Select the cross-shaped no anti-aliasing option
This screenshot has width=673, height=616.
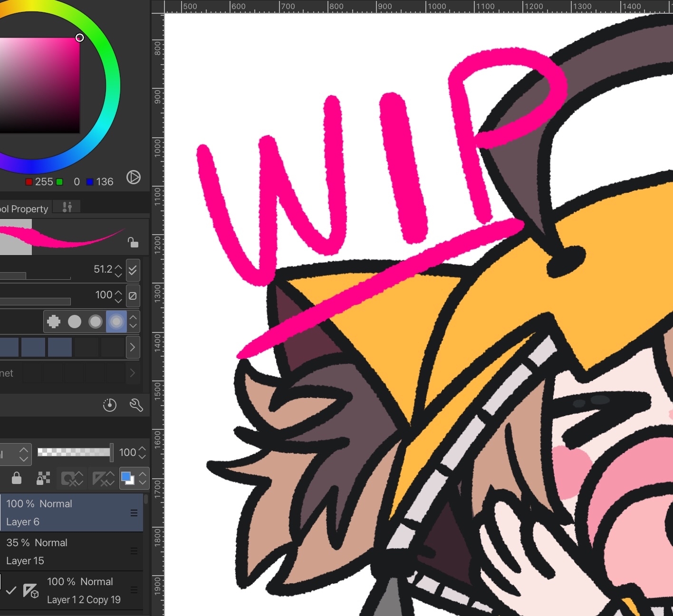[x=54, y=322]
